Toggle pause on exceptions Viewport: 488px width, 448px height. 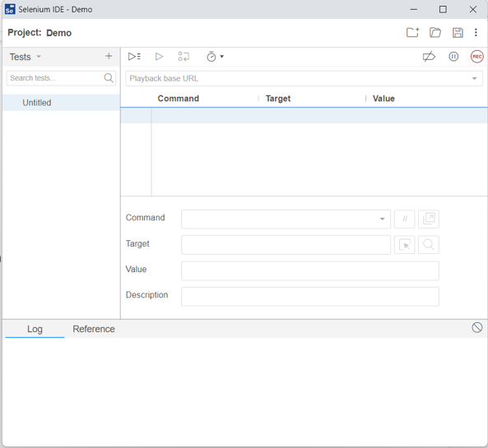pos(453,57)
